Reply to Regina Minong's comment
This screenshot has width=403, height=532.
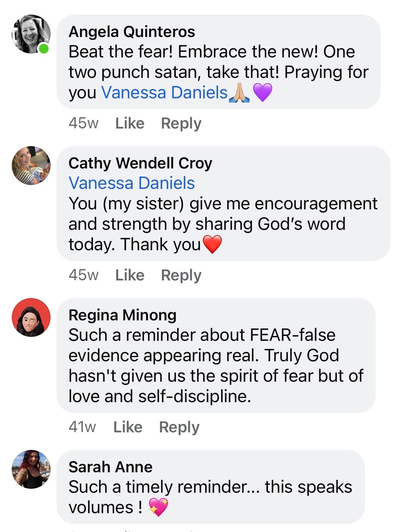click(179, 427)
